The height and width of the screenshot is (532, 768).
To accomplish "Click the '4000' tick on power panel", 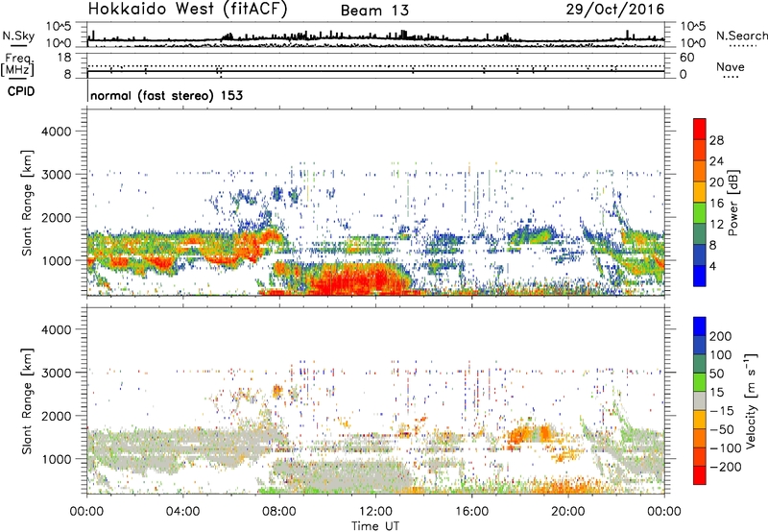I will [x=57, y=132].
